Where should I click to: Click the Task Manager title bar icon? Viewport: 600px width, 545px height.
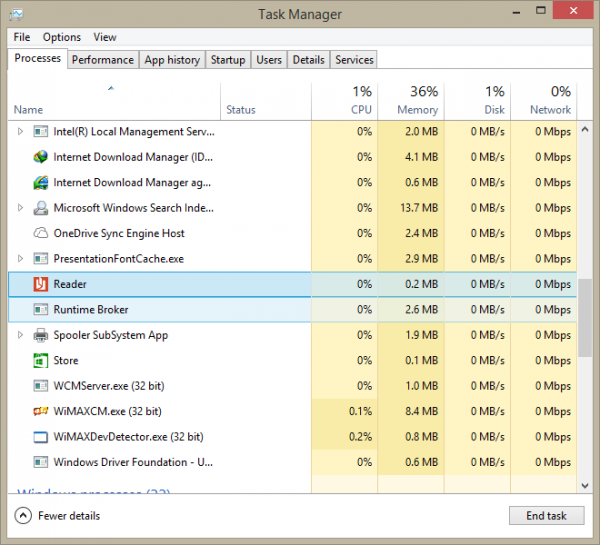16,15
